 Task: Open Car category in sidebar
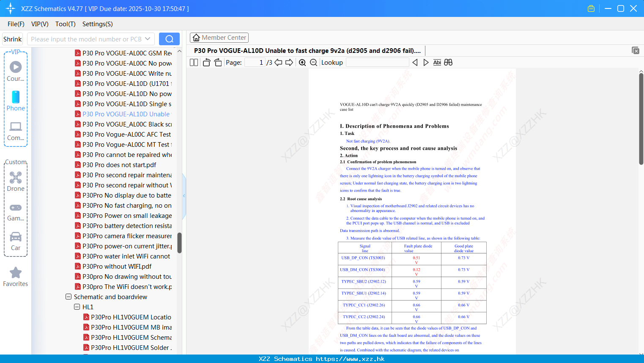click(x=16, y=241)
